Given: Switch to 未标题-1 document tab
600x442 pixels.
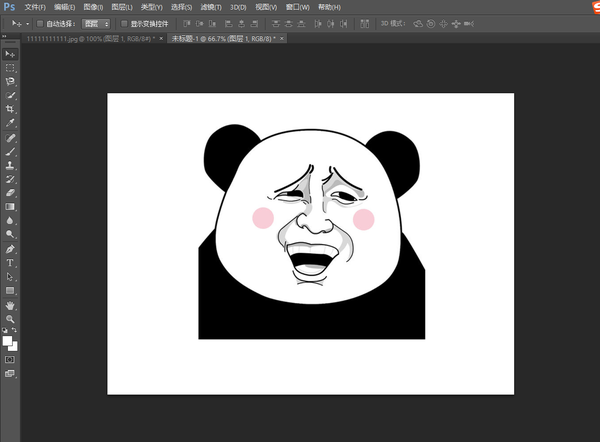Looking at the screenshot, I should pyautogui.click(x=221, y=39).
